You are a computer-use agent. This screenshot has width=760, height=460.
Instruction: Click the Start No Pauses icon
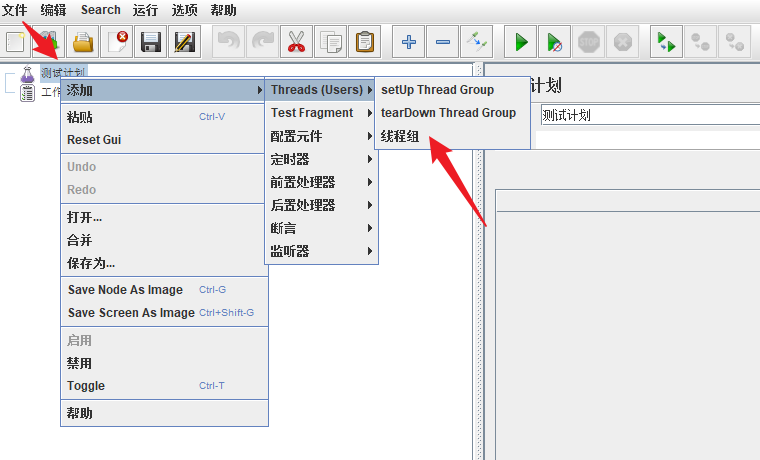click(555, 42)
